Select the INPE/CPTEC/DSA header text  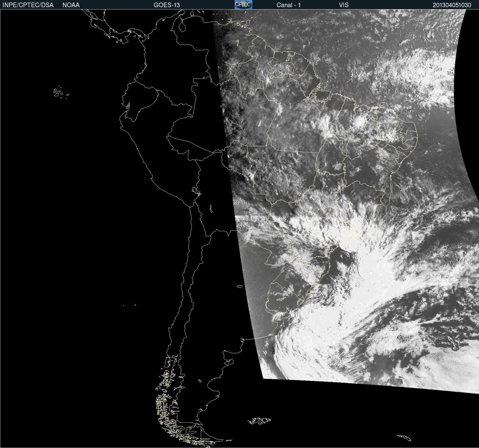28,5
